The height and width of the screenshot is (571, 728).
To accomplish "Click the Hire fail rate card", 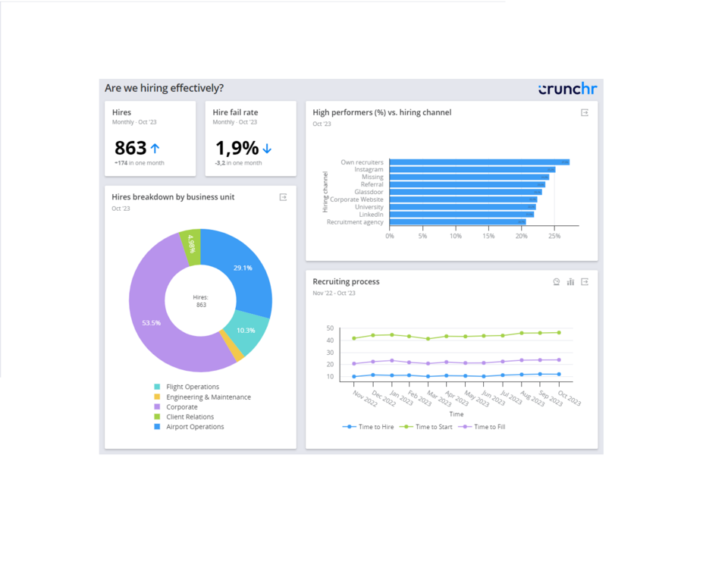I will coord(249,138).
